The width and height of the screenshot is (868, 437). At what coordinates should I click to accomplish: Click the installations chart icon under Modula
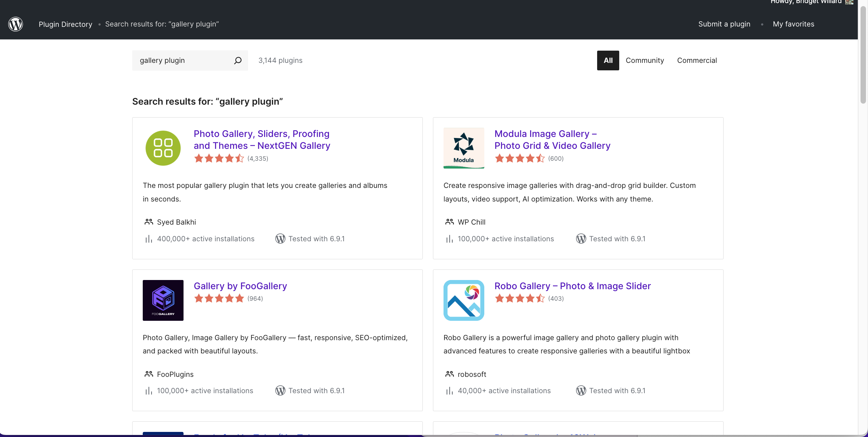pyautogui.click(x=449, y=239)
